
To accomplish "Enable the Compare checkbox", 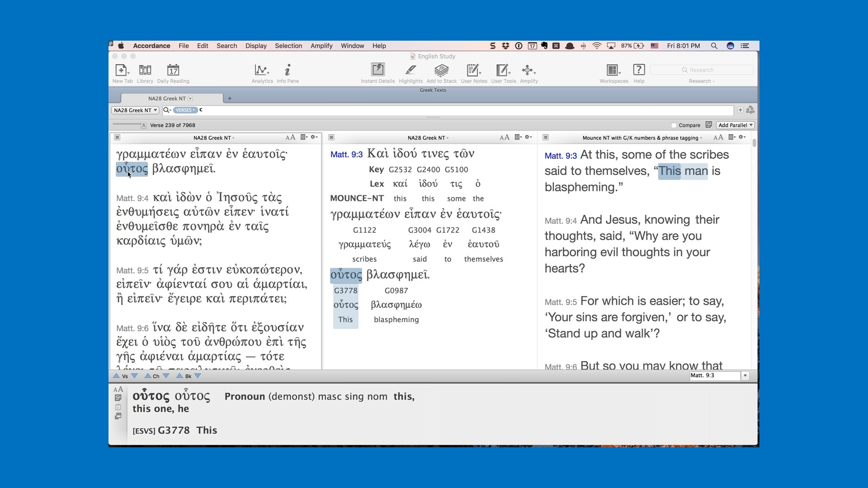I will click(x=674, y=125).
